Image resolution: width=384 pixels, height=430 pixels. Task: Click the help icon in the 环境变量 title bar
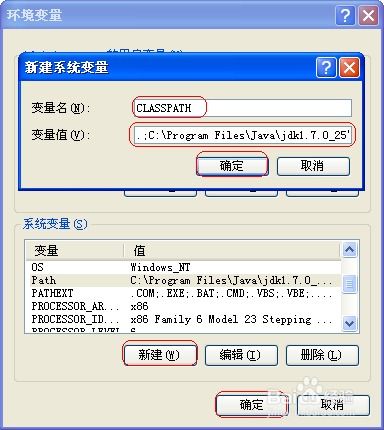pyautogui.click(x=345, y=15)
